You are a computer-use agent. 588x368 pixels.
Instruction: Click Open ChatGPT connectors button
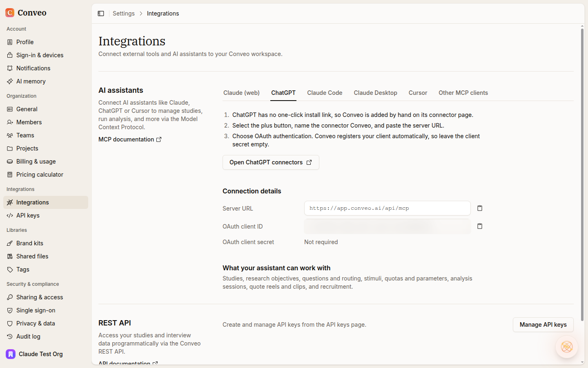pos(271,162)
